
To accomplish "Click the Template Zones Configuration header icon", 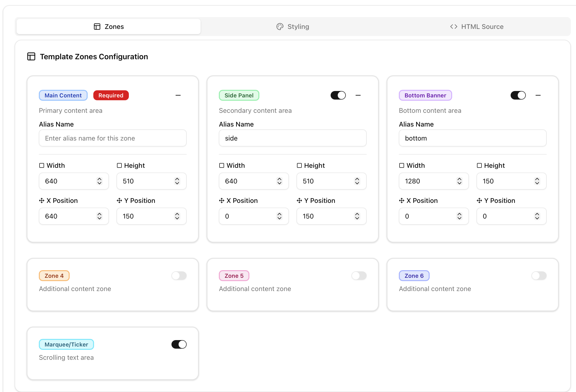I will click(x=31, y=57).
